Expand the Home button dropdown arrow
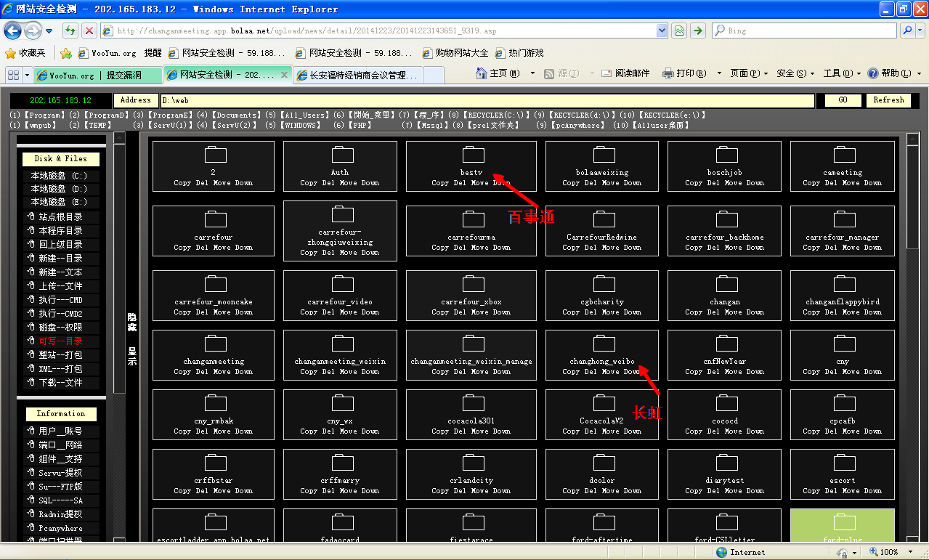The image size is (929, 560). pyautogui.click(x=532, y=73)
